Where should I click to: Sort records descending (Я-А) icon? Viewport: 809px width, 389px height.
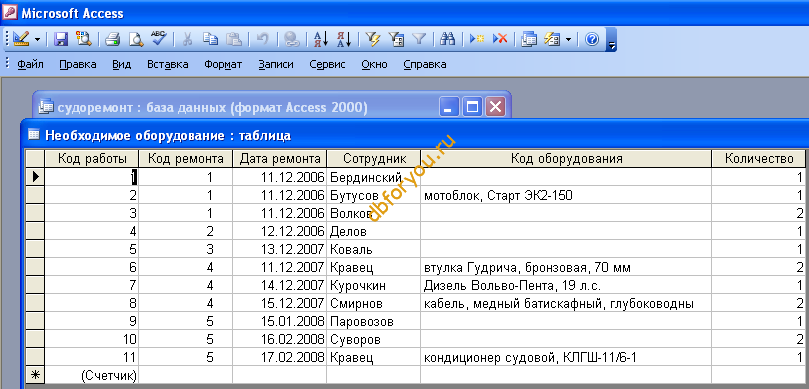pos(344,39)
